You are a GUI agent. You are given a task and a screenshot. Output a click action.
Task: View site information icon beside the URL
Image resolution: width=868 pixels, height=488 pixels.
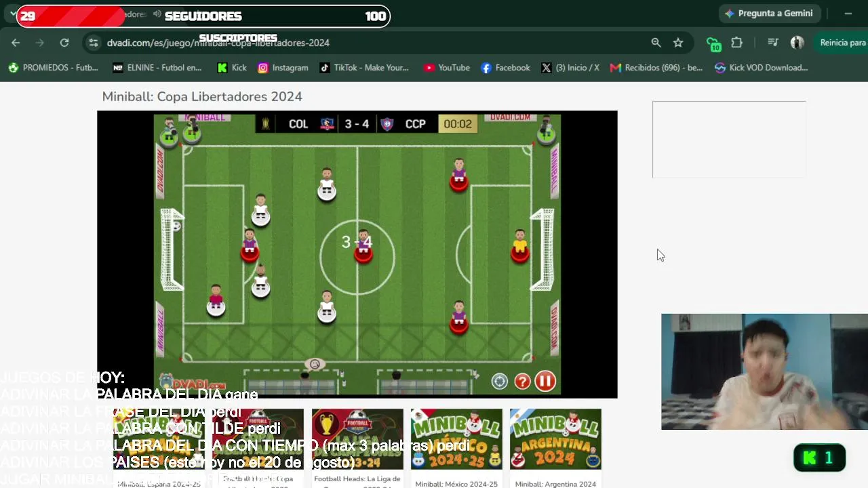[x=94, y=43]
